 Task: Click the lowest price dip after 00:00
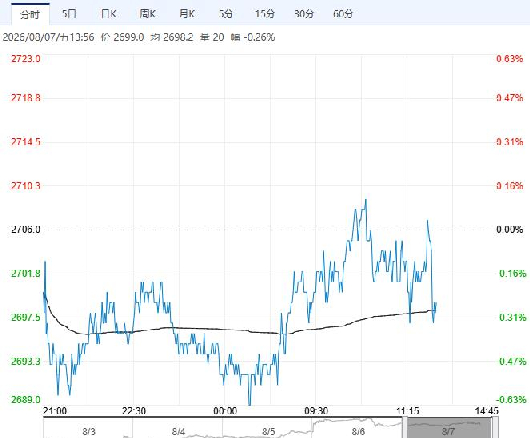(x=250, y=404)
